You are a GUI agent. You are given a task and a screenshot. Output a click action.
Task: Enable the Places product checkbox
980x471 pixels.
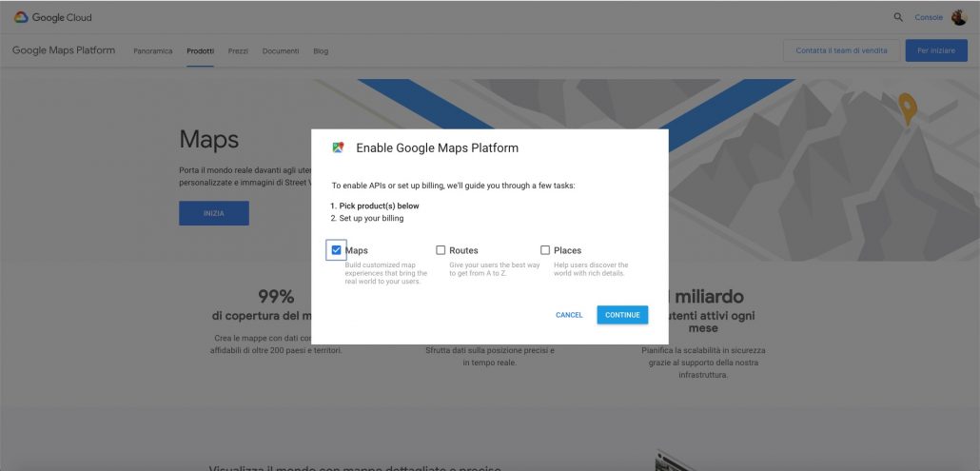[545, 250]
